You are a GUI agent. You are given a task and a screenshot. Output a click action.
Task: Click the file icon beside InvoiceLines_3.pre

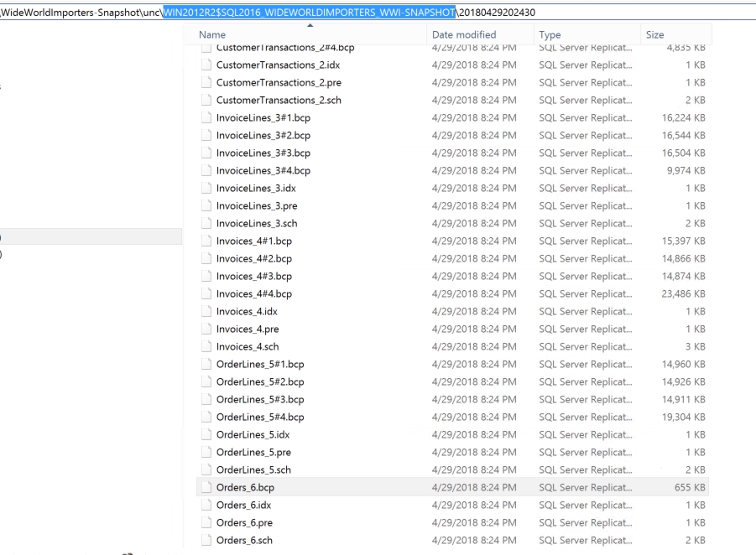(206, 205)
